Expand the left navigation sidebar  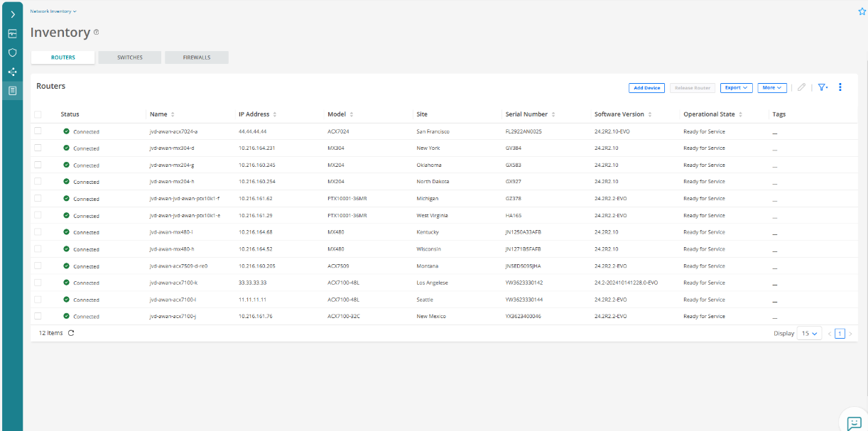(12, 14)
